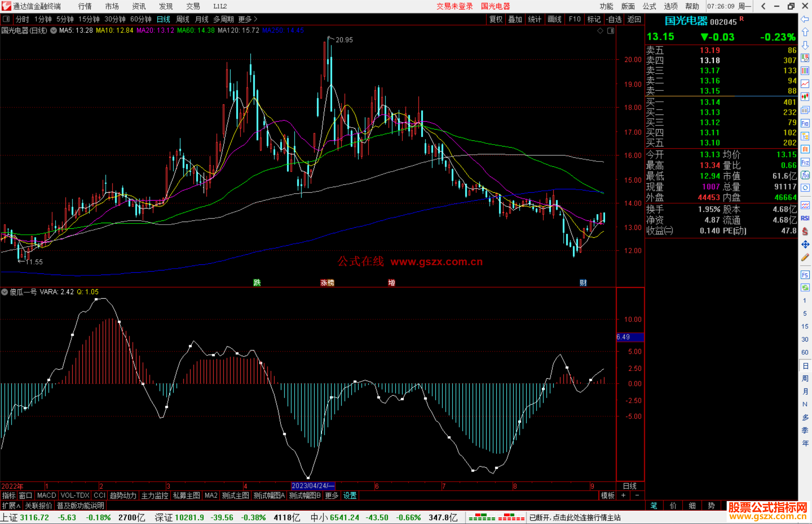
Task: Click the back arrow in right sidebar
Action: click(805, 19)
